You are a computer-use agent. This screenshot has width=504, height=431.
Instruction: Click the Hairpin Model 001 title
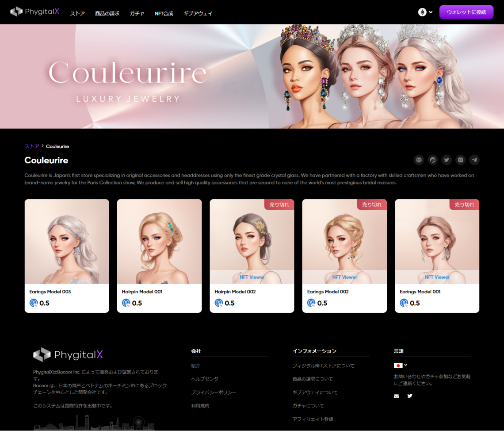coord(142,292)
